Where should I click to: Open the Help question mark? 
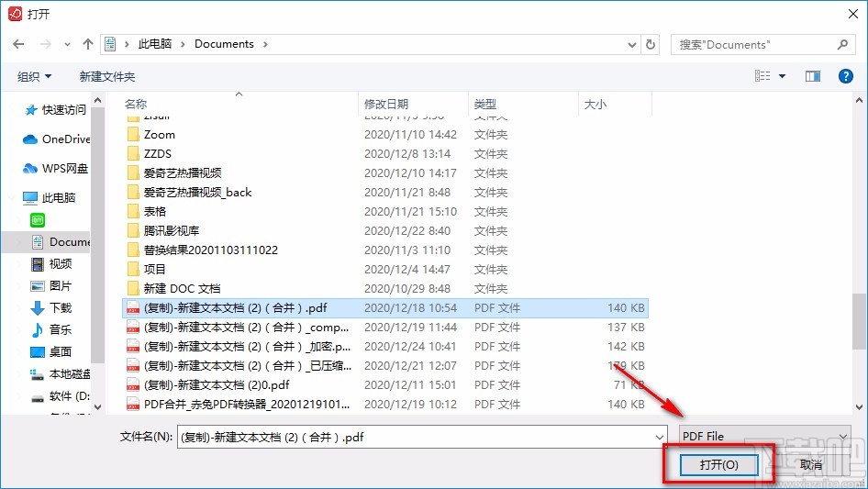[845, 76]
